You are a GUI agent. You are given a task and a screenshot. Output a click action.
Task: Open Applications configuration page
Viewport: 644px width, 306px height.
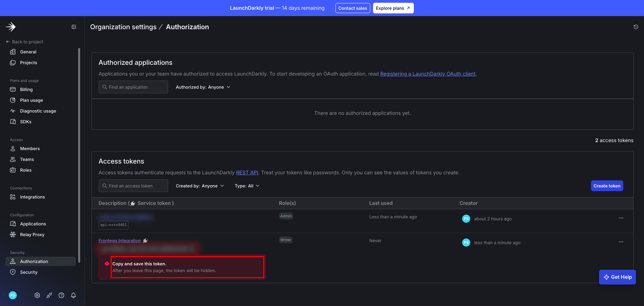point(41,224)
